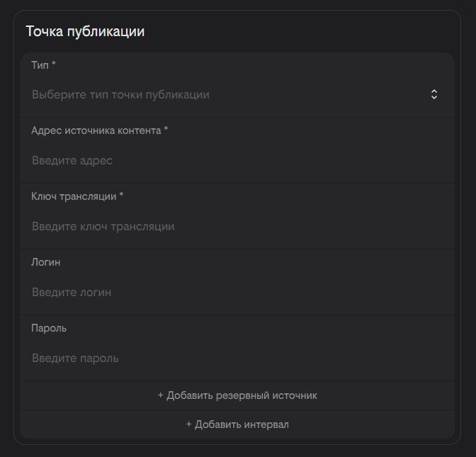
Task: Click the plus sign before 'Добавить резервный источник'
Action: click(x=161, y=395)
